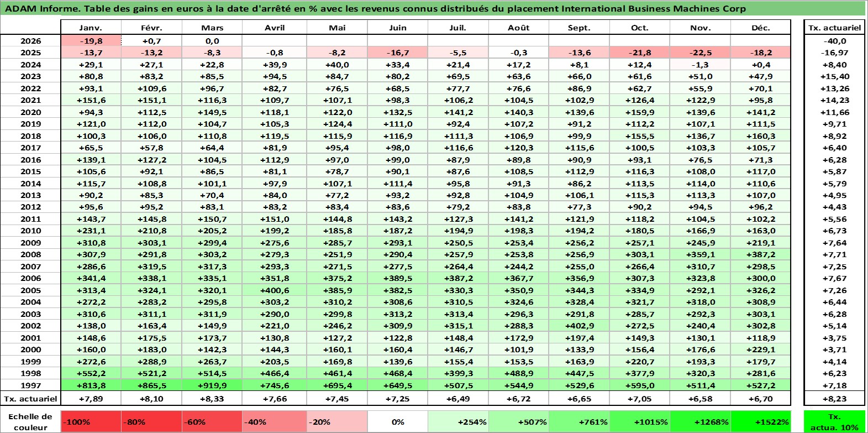Click the +813,8 cell in row 1997
The width and height of the screenshot is (868, 433).
[91, 385]
